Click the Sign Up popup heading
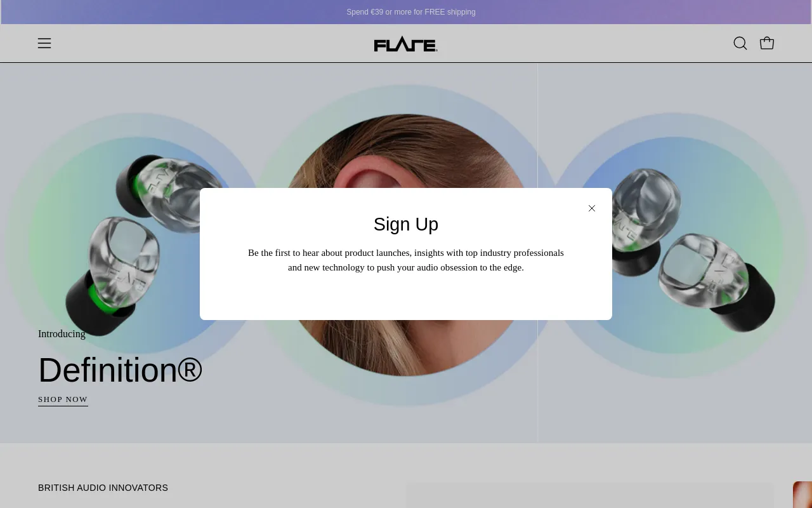 (x=405, y=224)
